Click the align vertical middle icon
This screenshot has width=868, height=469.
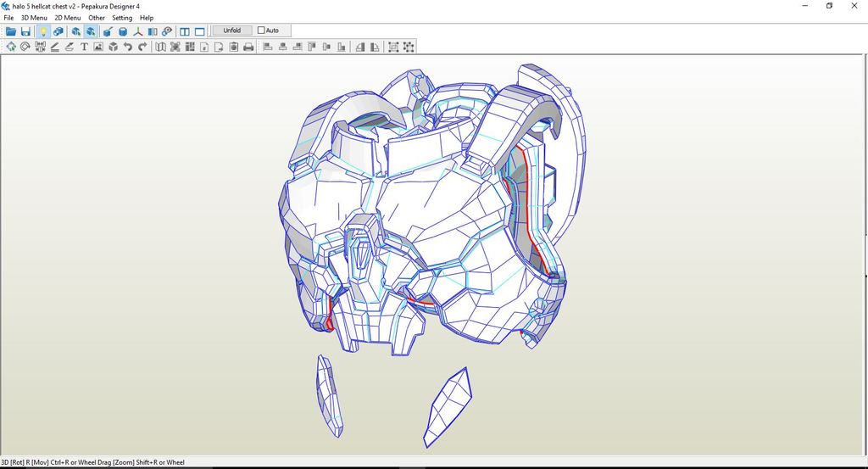pyautogui.click(x=326, y=47)
